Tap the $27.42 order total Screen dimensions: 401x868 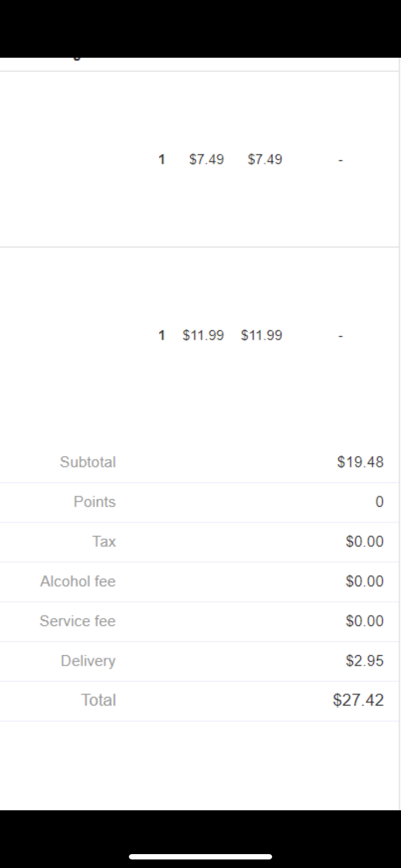358,700
